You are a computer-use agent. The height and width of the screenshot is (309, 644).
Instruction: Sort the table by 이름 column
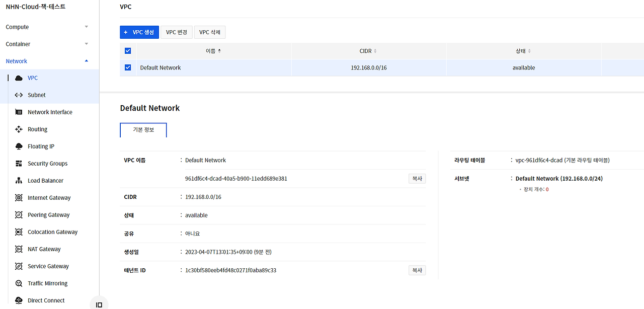[x=213, y=51]
